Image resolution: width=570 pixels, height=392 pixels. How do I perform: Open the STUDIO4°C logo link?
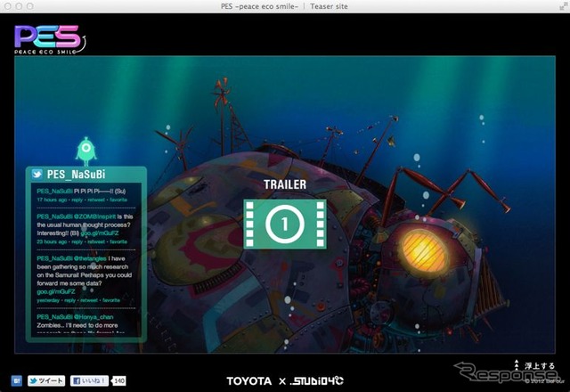tap(317, 381)
